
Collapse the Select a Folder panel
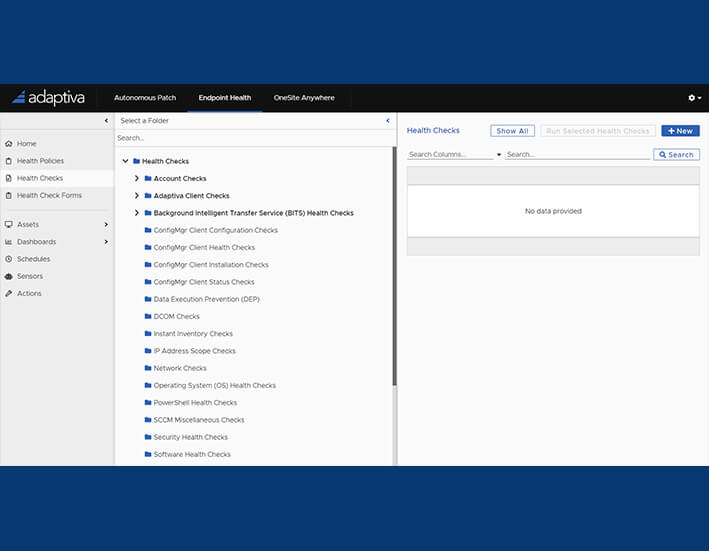click(x=388, y=121)
